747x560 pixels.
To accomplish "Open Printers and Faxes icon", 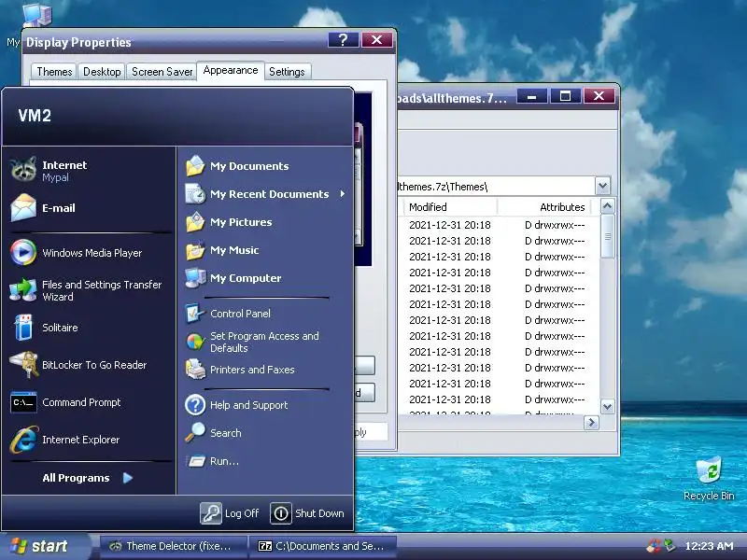I will click(x=195, y=370).
